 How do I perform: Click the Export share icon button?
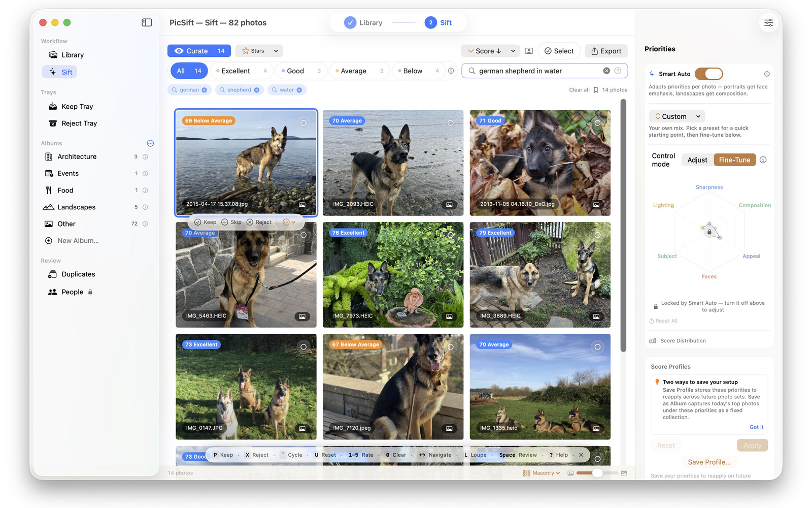(606, 51)
